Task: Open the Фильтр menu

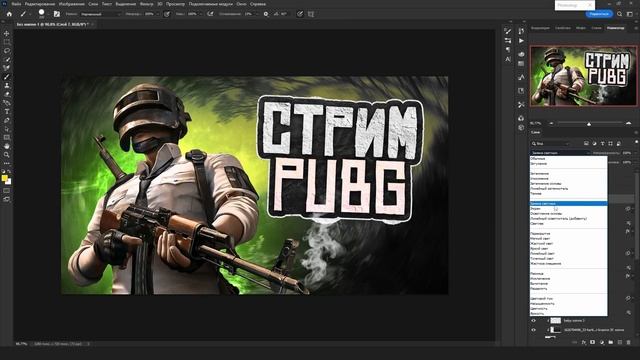Action: click(x=147, y=4)
